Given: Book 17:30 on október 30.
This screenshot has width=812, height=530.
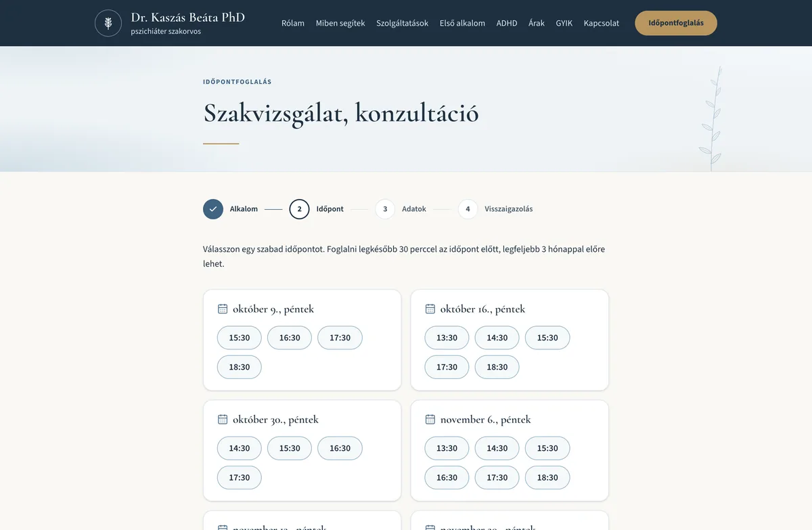Looking at the screenshot, I should point(240,477).
